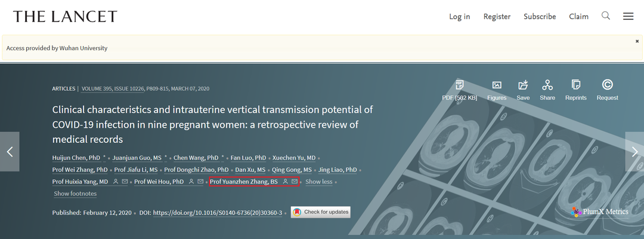Open author Prof Wei Hou, PhD
The width and height of the screenshot is (644, 239).
click(159, 182)
